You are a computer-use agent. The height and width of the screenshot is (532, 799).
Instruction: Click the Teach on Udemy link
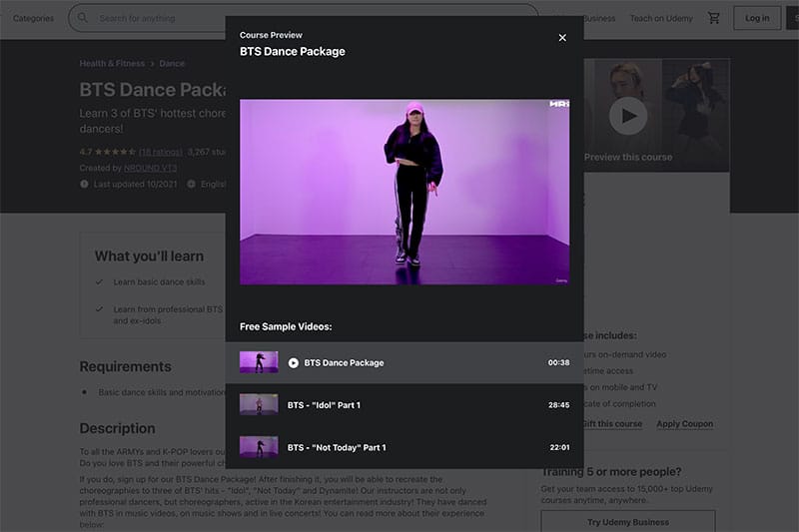660,18
